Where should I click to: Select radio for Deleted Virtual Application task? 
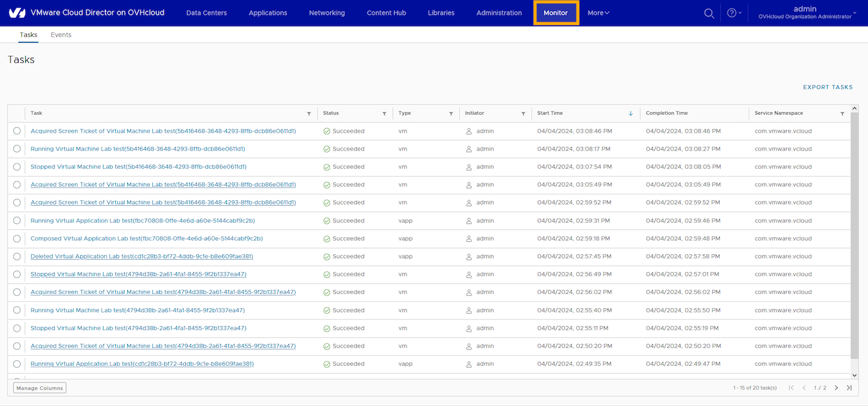point(17,257)
